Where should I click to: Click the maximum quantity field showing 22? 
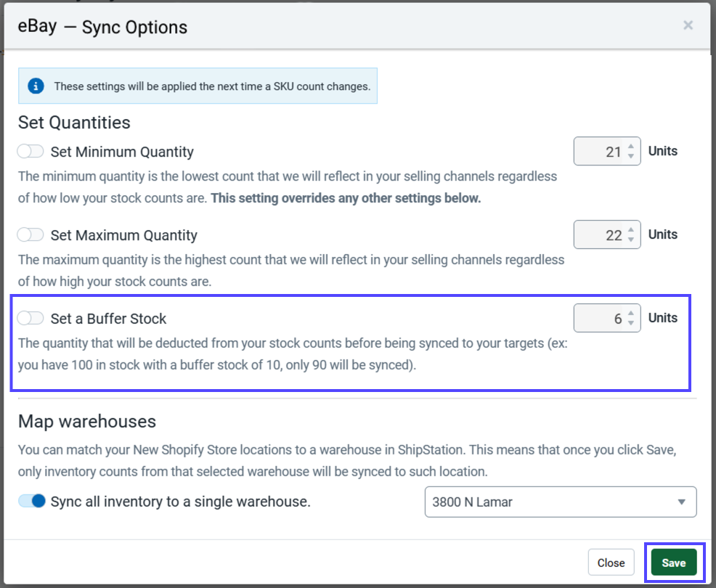607,234
